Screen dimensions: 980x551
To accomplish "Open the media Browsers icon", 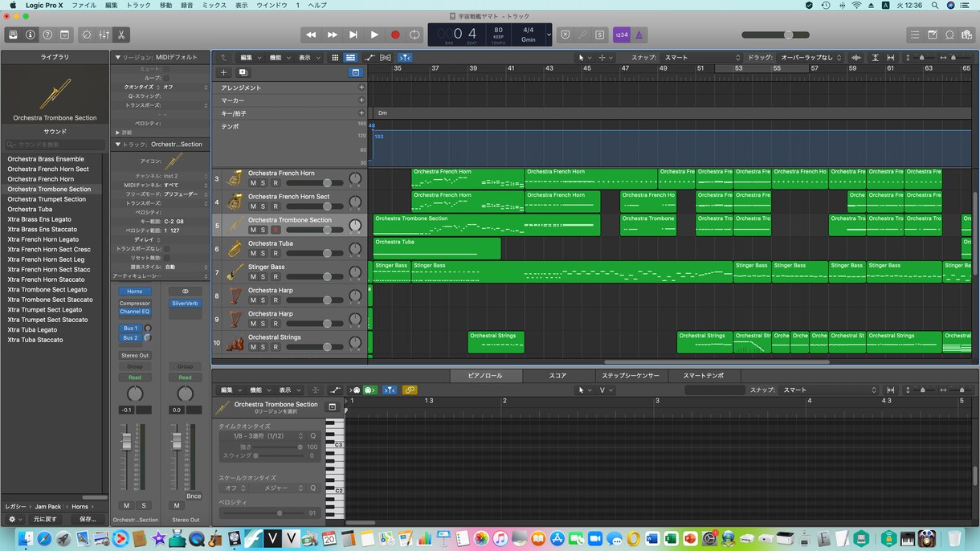I will pyautogui.click(x=966, y=35).
